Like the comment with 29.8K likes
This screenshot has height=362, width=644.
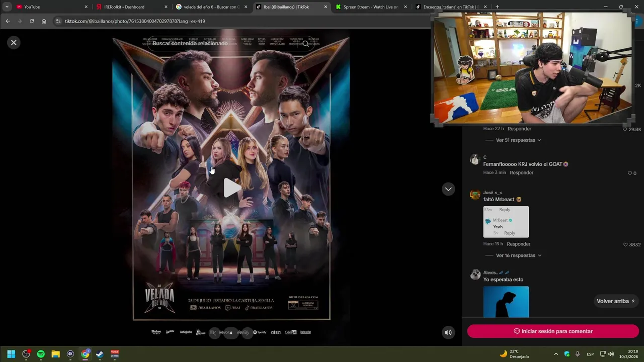coord(625,130)
